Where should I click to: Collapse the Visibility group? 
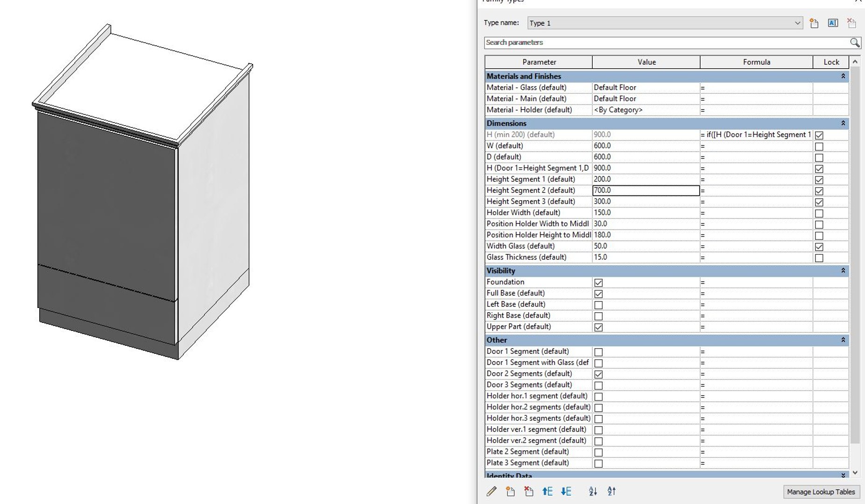click(843, 271)
